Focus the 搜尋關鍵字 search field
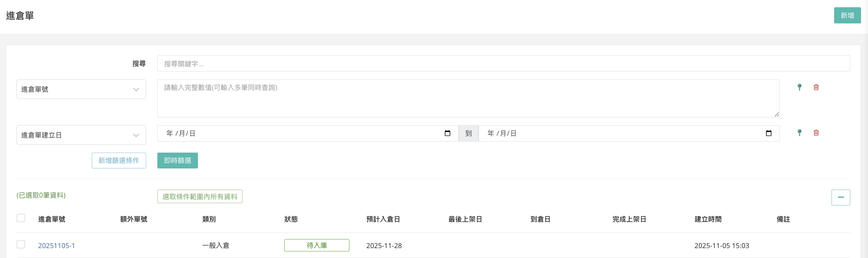The height and width of the screenshot is (258, 868). point(503,64)
